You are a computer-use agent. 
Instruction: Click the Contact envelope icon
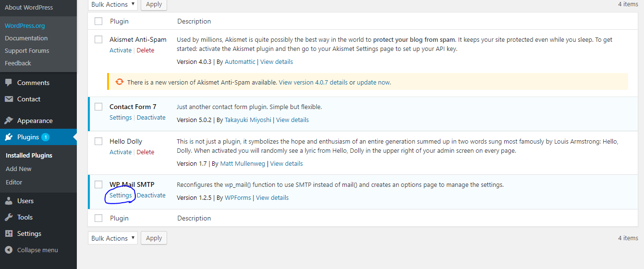[x=9, y=99]
